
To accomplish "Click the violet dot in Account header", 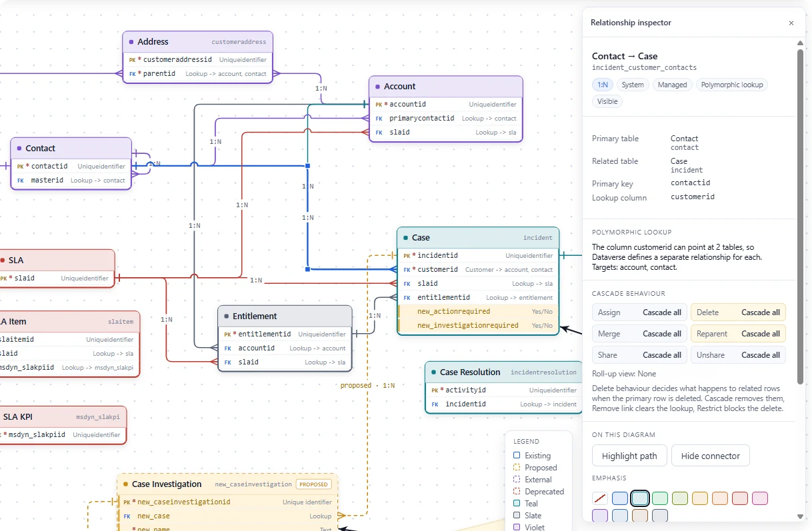I will [x=377, y=87].
